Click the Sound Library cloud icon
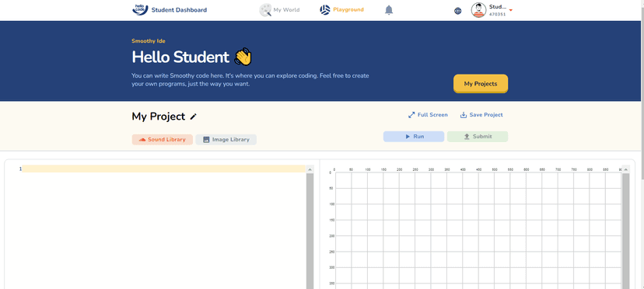This screenshot has width=644, height=289. pyautogui.click(x=142, y=140)
